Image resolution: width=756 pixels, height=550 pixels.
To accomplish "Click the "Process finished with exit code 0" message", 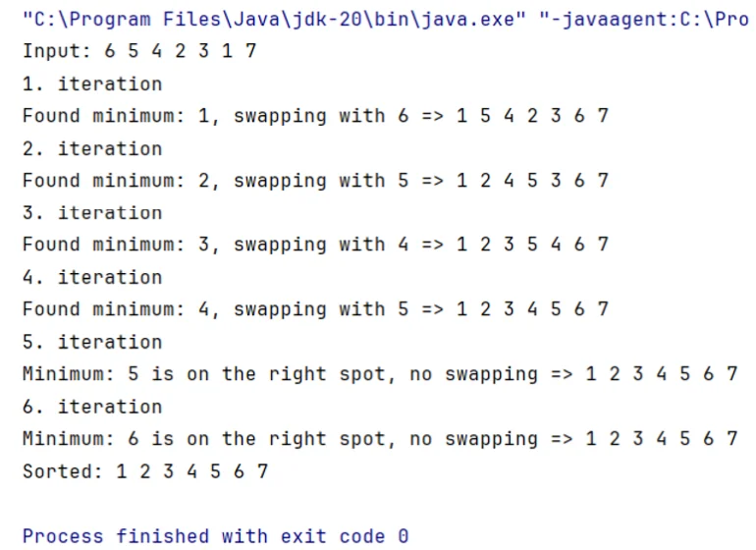I will click(x=215, y=535).
